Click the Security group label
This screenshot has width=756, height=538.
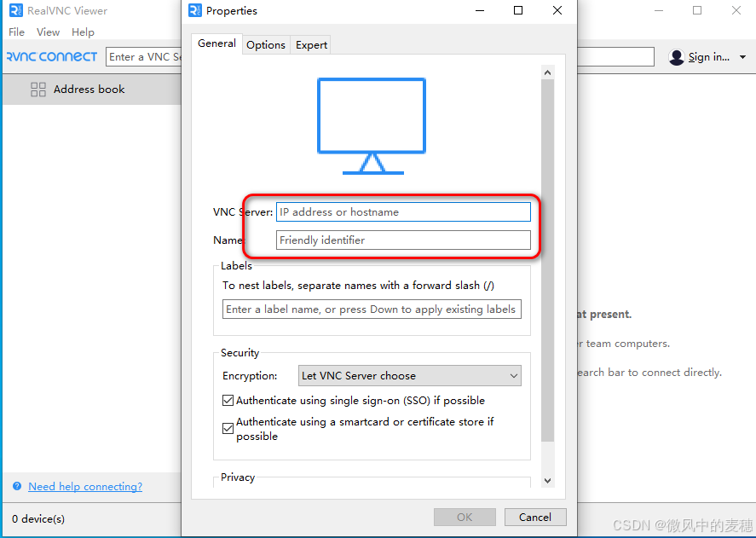tap(239, 353)
